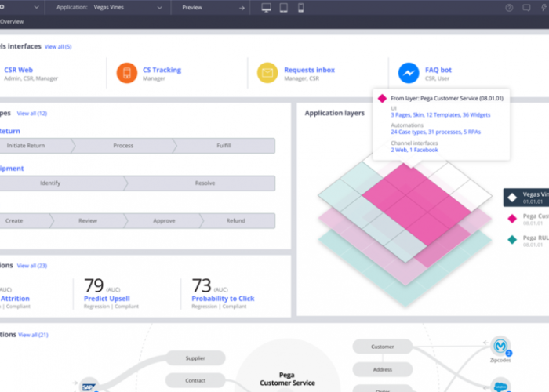Open the chat message icon in header

pyautogui.click(x=526, y=8)
